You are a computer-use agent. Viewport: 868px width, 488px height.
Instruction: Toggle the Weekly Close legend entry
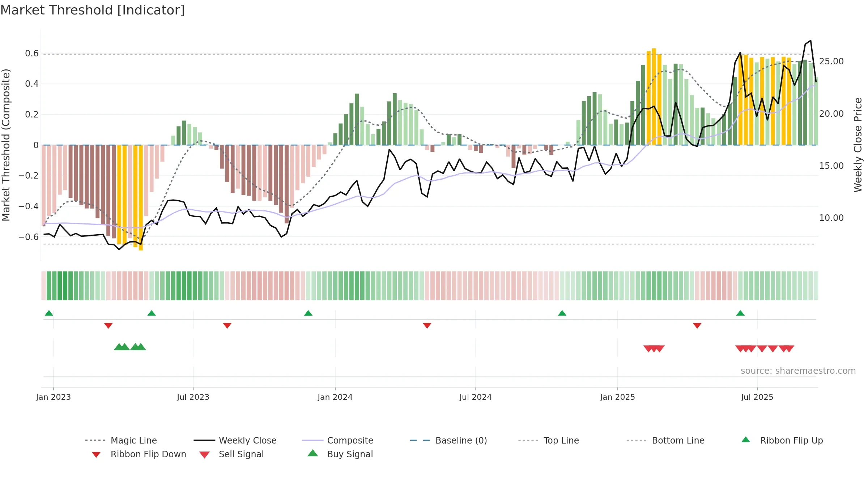pos(235,440)
